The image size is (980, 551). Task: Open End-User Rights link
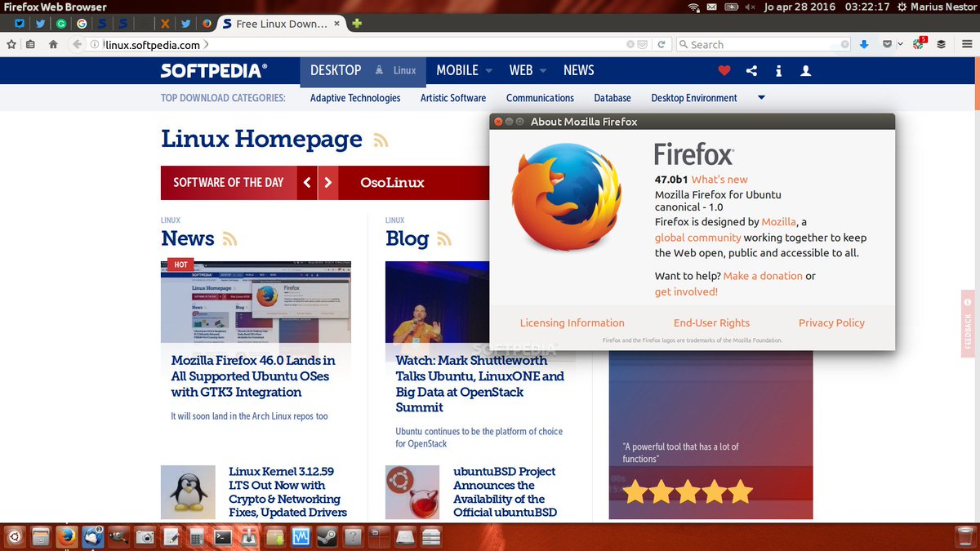coord(711,323)
